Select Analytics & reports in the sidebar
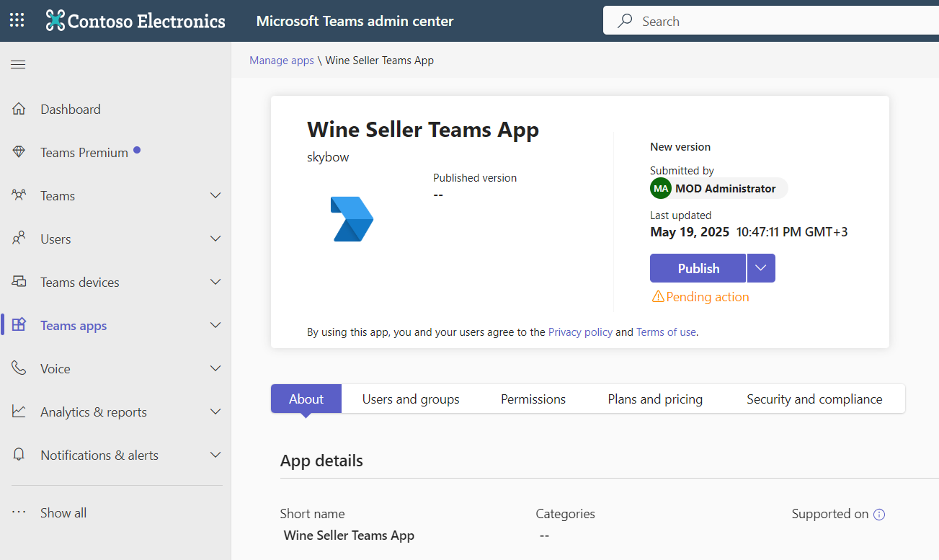Viewport: 939px width, 560px height. click(94, 412)
